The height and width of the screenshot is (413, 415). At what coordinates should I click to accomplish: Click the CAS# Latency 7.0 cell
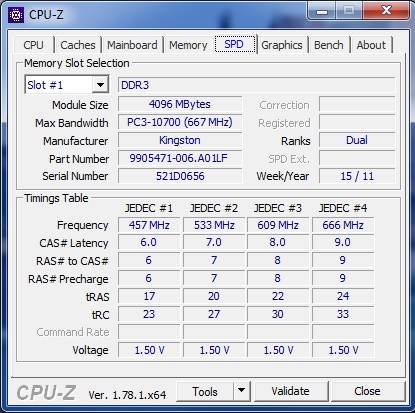214,242
